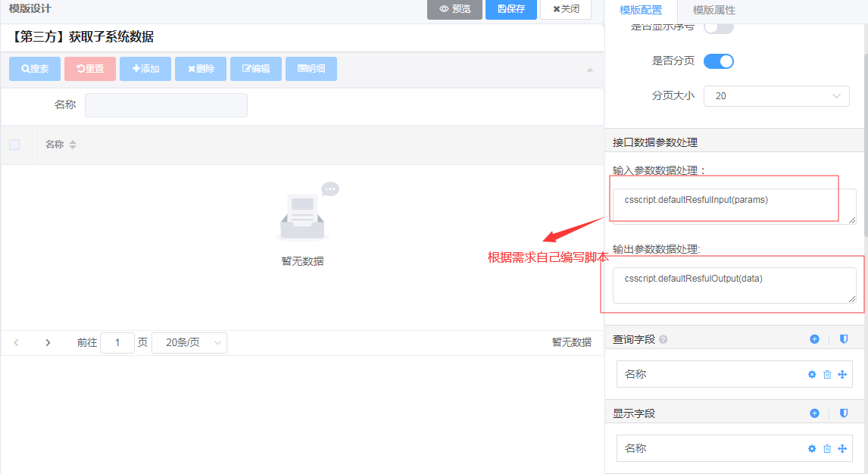The width and height of the screenshot is (868, 474).
Task: Toggle the 是否显示序号 switch
Action: click(x=718, y=28)
